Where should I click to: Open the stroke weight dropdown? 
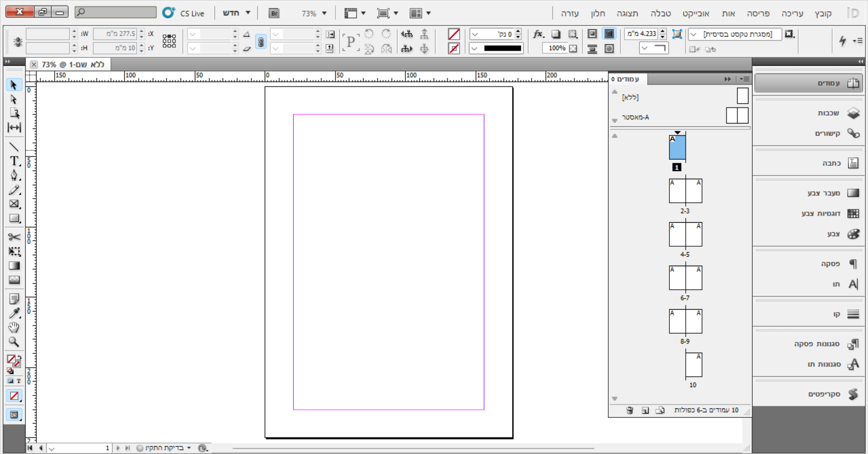tap(474, 34)
